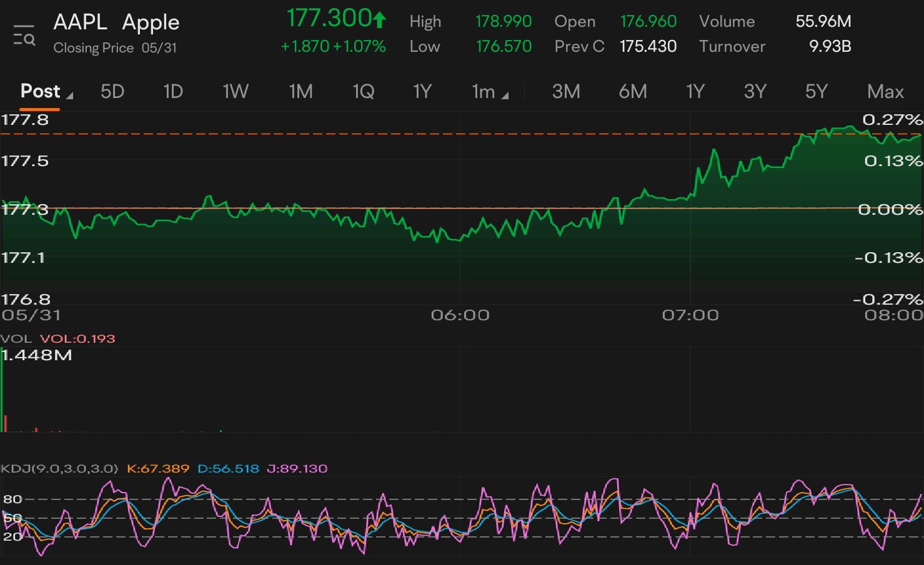The height and width of the screenshot is (565, 924).
Task: Open the stock list search menu icon
Action: pyautogui.click(x=24, y=36)
